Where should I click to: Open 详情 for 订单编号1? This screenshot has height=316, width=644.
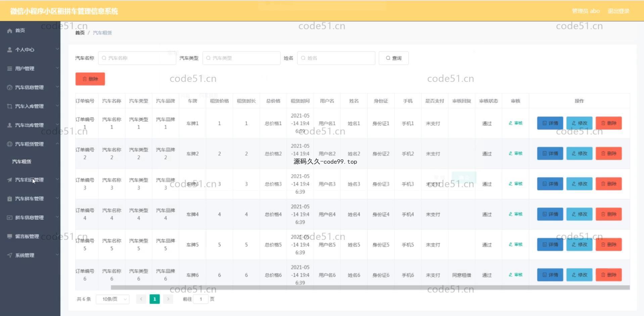coord(550,123)
